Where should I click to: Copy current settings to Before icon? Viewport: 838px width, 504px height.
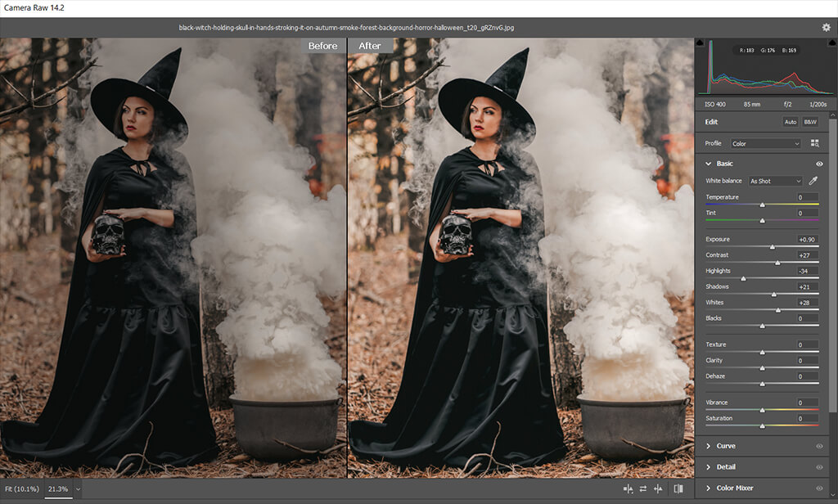click(x=658, y=488)
